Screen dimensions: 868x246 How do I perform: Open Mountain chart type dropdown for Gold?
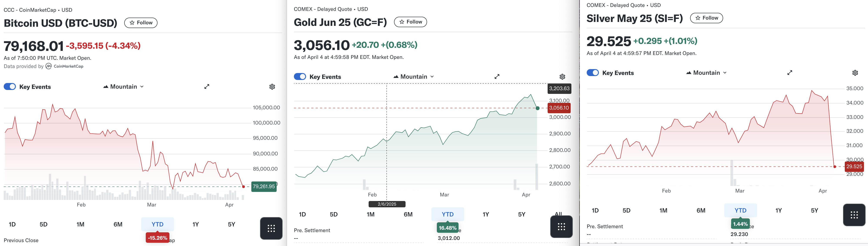[414, 76]
